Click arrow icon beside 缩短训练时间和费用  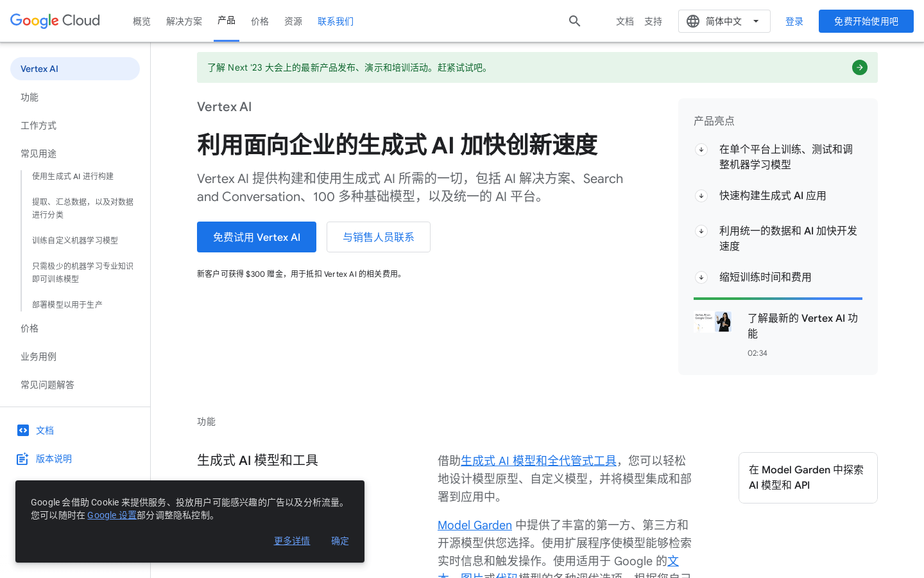pyautogui.click(x=701, y=277)
